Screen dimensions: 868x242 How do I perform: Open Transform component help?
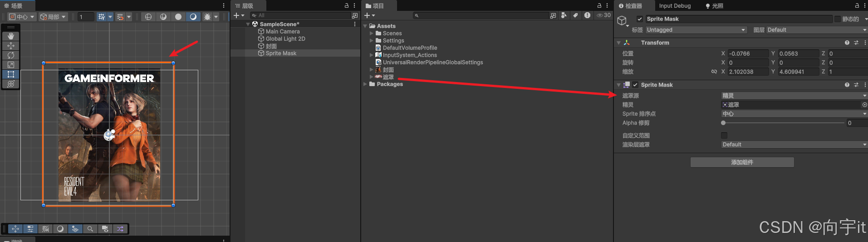(847, 43)
